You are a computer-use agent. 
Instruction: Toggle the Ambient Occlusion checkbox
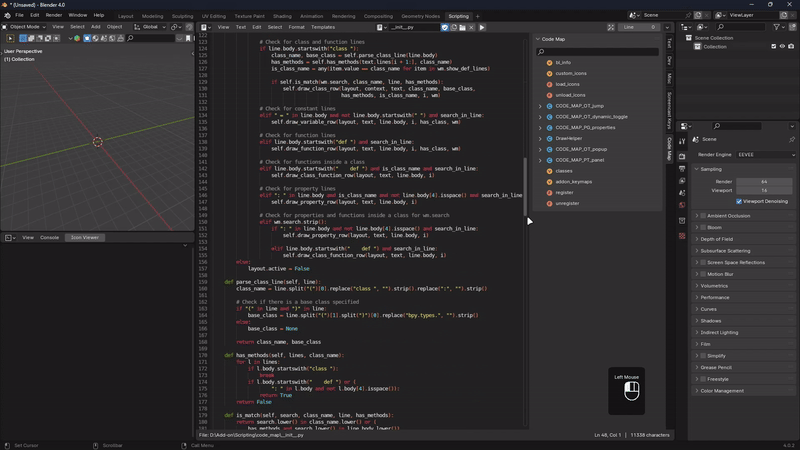pos(703,216)
